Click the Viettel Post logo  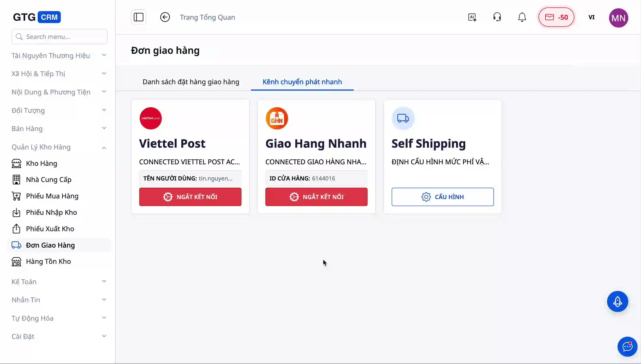(151, 118)
